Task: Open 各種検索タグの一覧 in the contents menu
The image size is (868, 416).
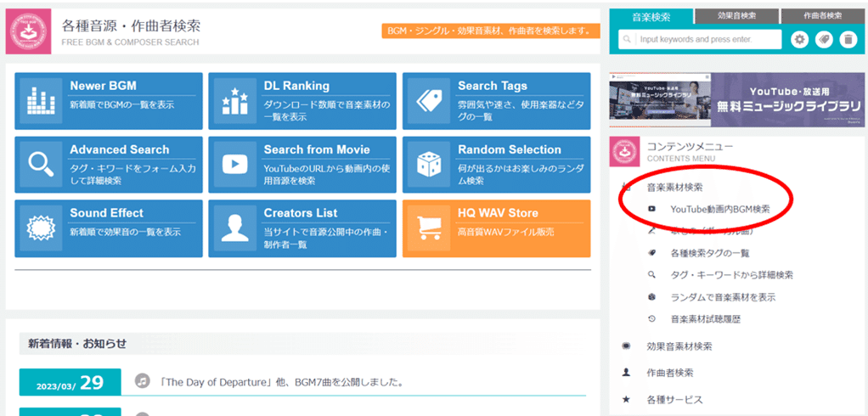Action: (x=710, y=253)
